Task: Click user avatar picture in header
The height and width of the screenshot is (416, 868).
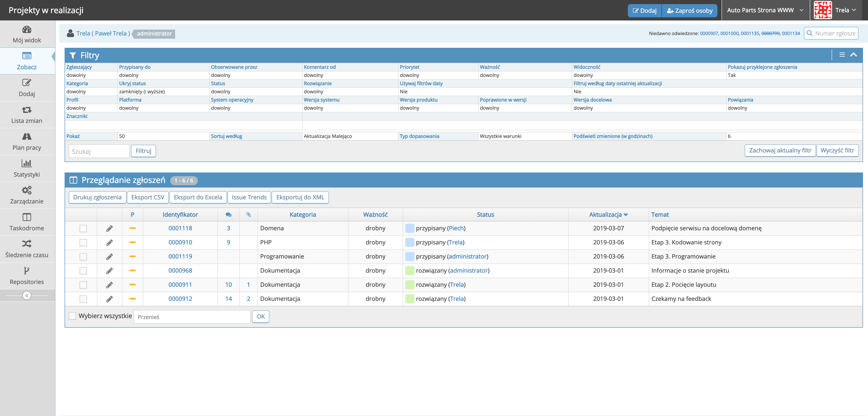Action: 823,10
